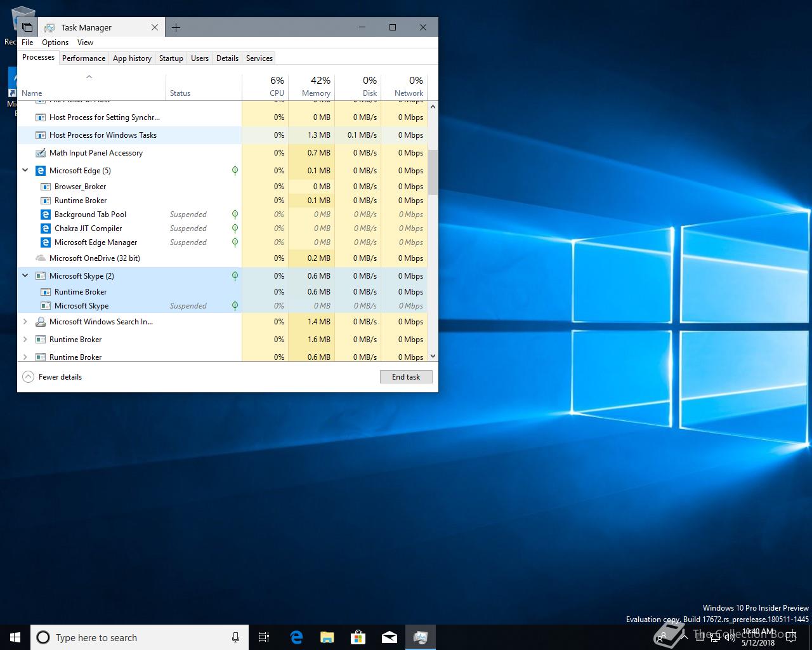Select the Microsoft Skype child process row
The image size is (812, 650).
coord(222,306)
